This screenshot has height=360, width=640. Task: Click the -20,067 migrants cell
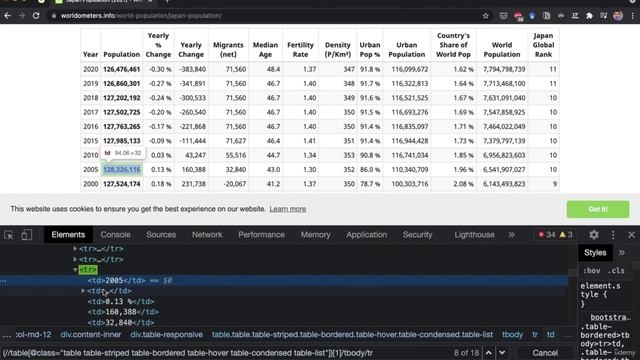coord(228,184)
